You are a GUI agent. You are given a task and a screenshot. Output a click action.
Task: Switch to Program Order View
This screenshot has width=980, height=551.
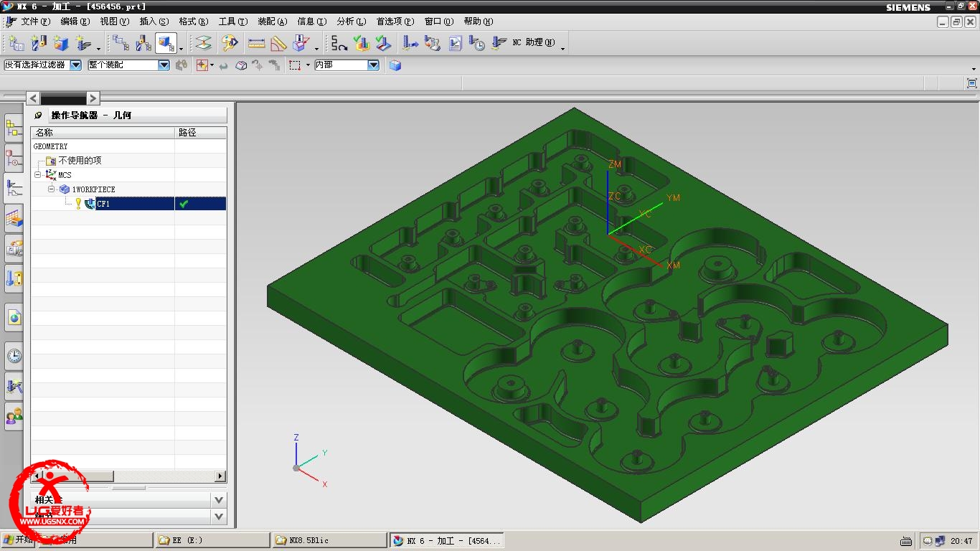tap(121, 44)
